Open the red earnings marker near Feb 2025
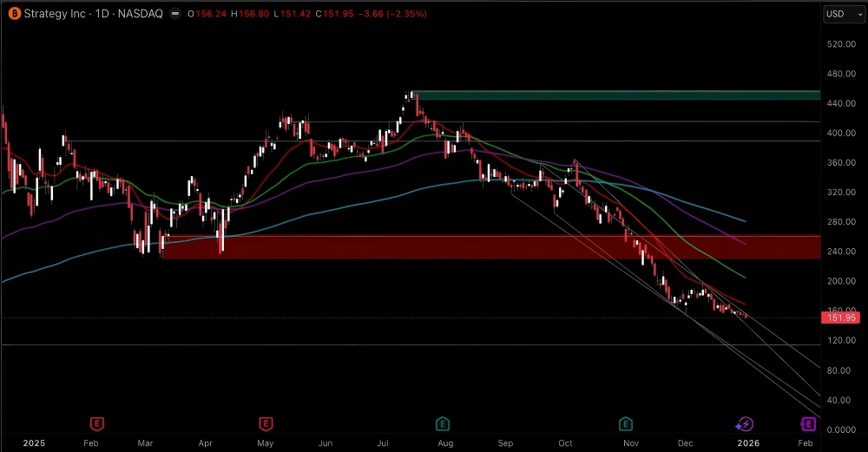This screenshot has width=868, height=452. (98, 423)
